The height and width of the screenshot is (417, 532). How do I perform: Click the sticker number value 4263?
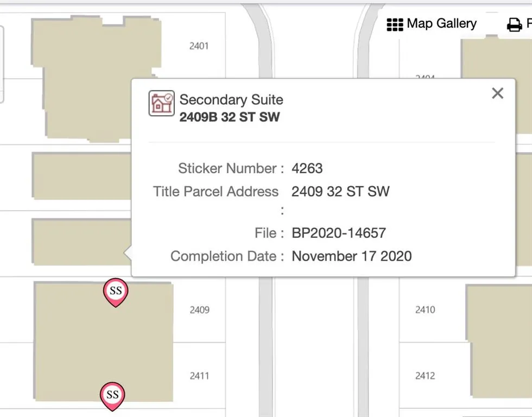(x=307, y=168)
